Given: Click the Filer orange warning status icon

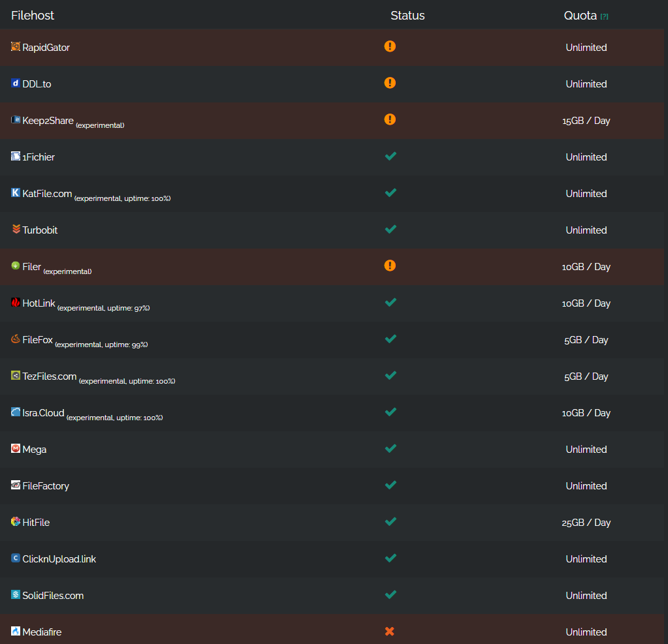Looking at the screenshot, I should click(390, 266).
